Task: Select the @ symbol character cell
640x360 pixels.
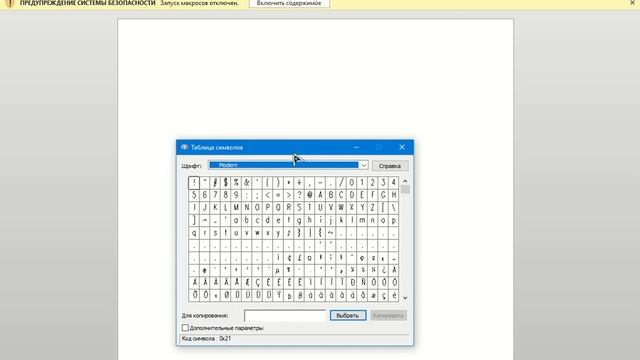Action: coord(310,195)
